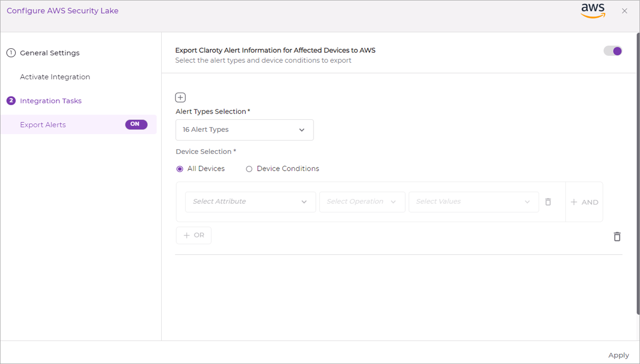Viewport: 640px width, 364px height.
Task: Open Activate Integration section
Action: tap(55, 77)
